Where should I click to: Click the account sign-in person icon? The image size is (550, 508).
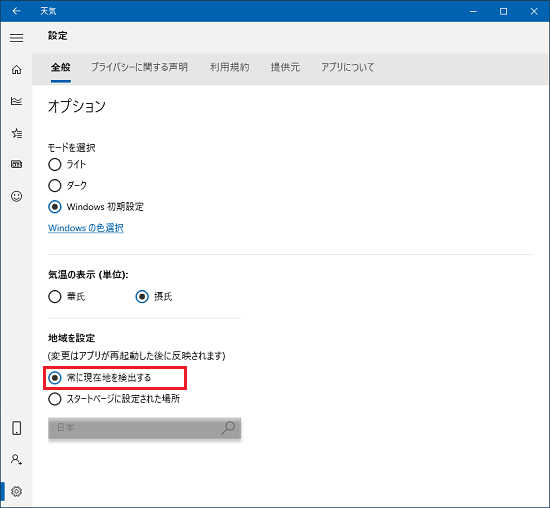pos(16,459)
